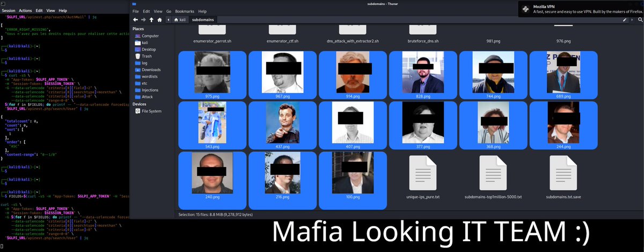Click the subdomains path bar button
Image resolution: width=644 pixels, height=252 pixels.
click(x=204, y=19)
